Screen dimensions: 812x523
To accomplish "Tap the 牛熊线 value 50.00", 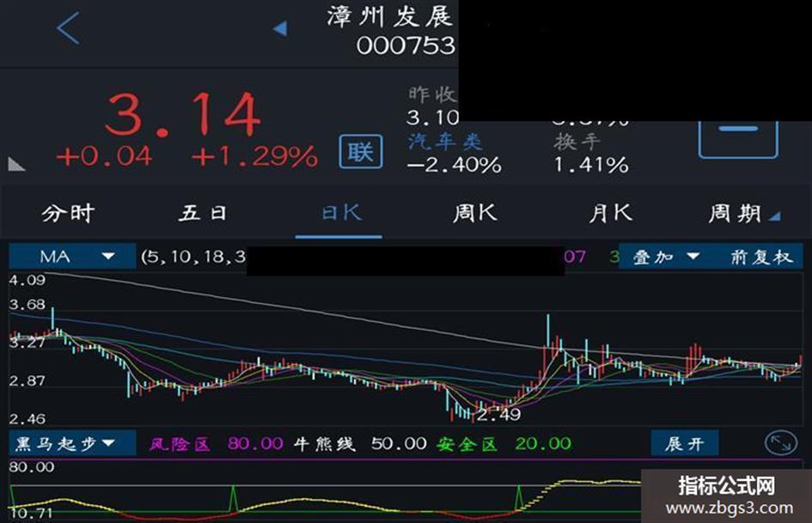I will point(399,443).
